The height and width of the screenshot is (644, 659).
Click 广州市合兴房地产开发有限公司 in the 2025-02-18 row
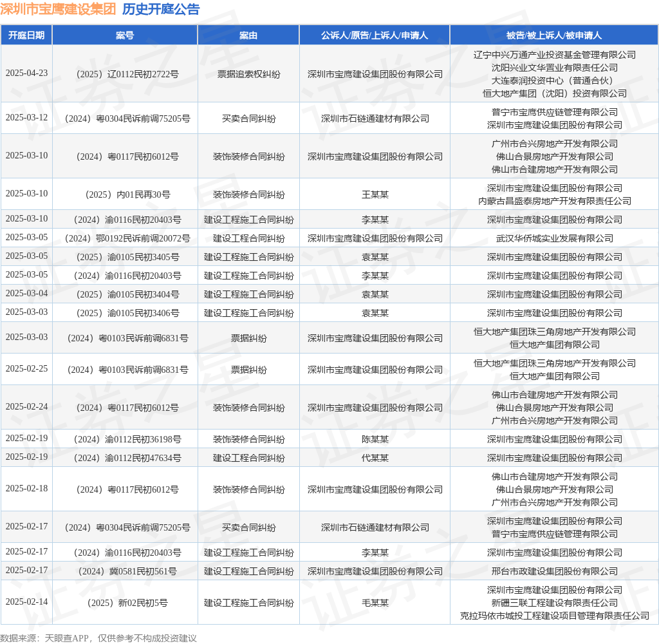[554, 502]
